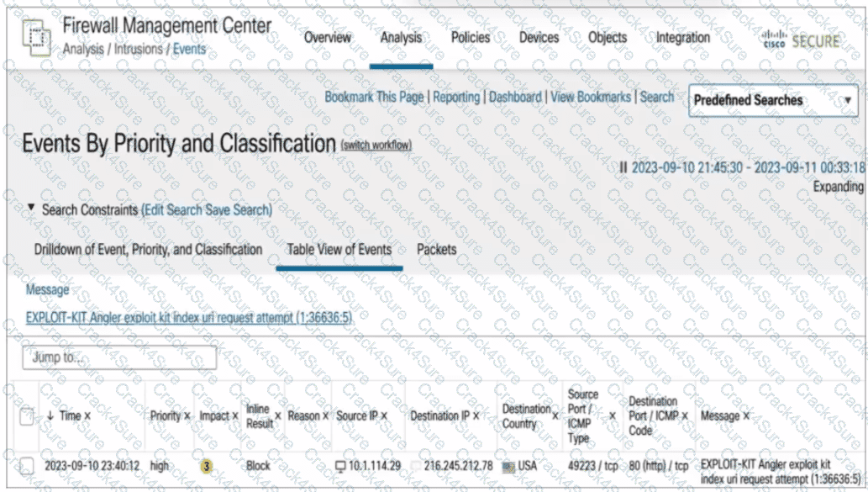The height and width of the screenshot is (492, 868).
Task: Open the View Bookmarks link
Action: (591, 97)
